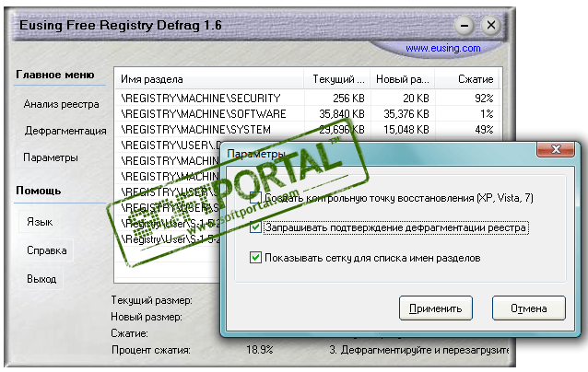Sort by the Новый ра... column header

pyautogui.click(x=403, y=79)
